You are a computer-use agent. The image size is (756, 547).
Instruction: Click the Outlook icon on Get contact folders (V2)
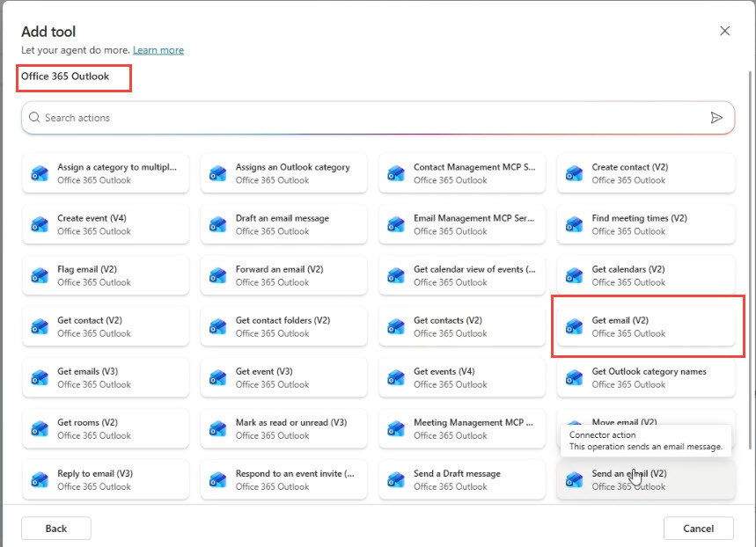(218, 326)
